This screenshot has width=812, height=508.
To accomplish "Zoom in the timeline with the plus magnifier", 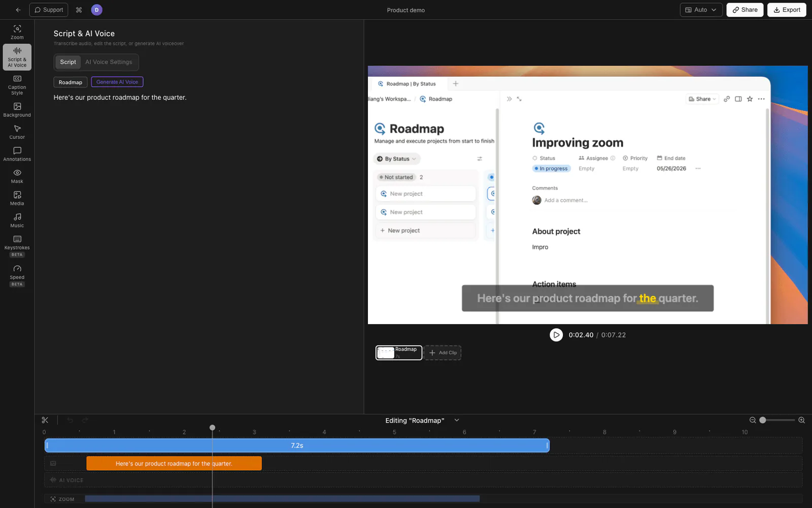I will [802, 420].
